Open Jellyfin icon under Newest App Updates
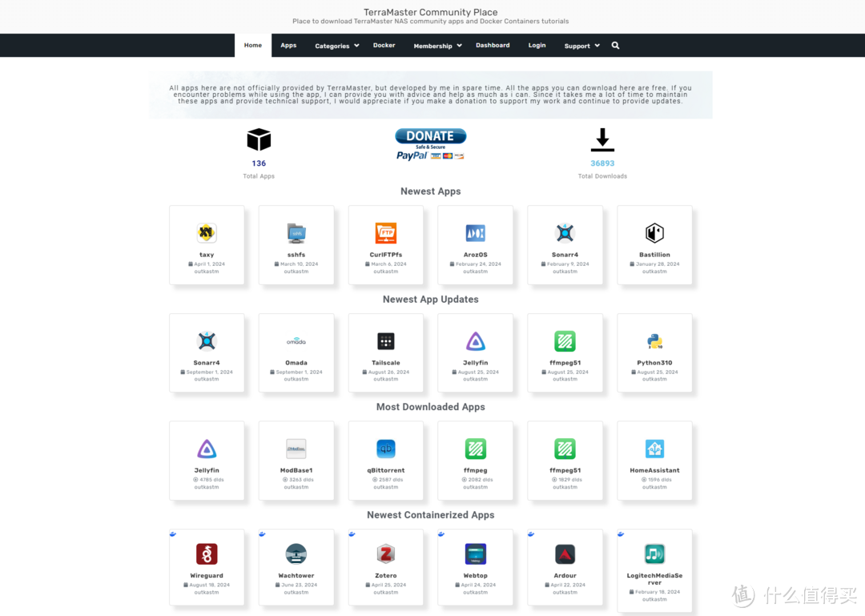The width and height of the screenshot is (865, 616). (x=476, y=341)
